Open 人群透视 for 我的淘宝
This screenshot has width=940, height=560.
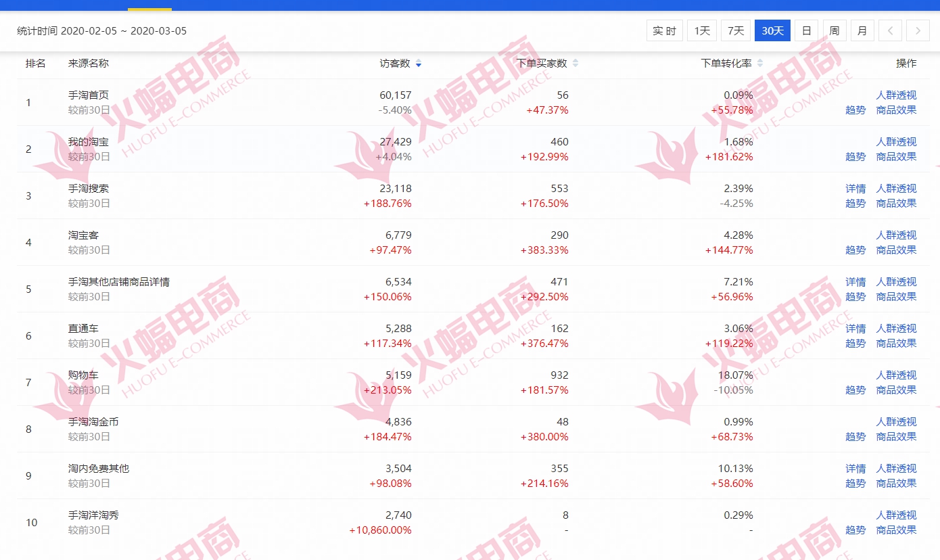[896, 142]
